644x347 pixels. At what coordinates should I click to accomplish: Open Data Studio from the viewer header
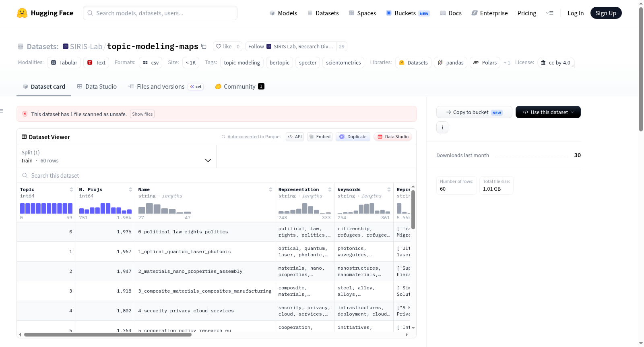(x=393, y=137)
